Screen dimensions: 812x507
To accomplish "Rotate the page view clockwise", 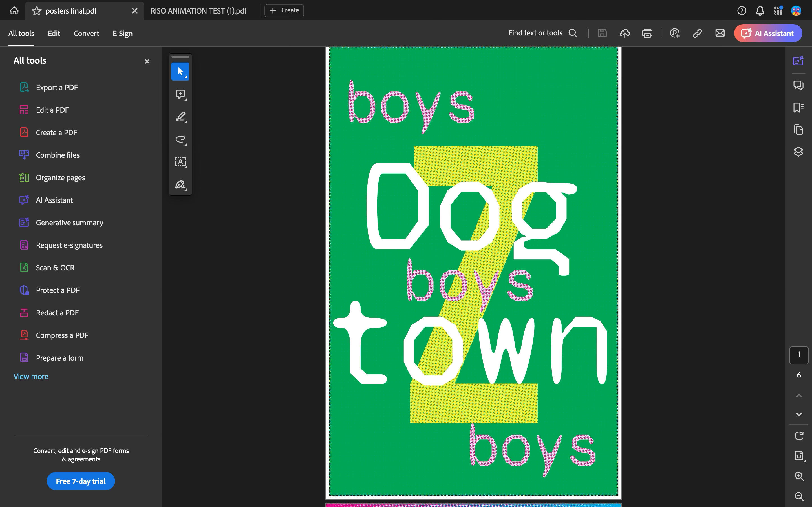I will (x=799, y=435).
